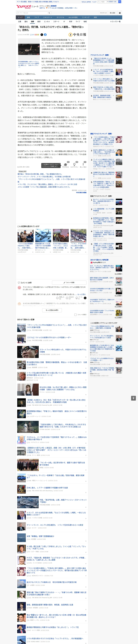Click うーん face icon on the first comment

coord(77,298)
